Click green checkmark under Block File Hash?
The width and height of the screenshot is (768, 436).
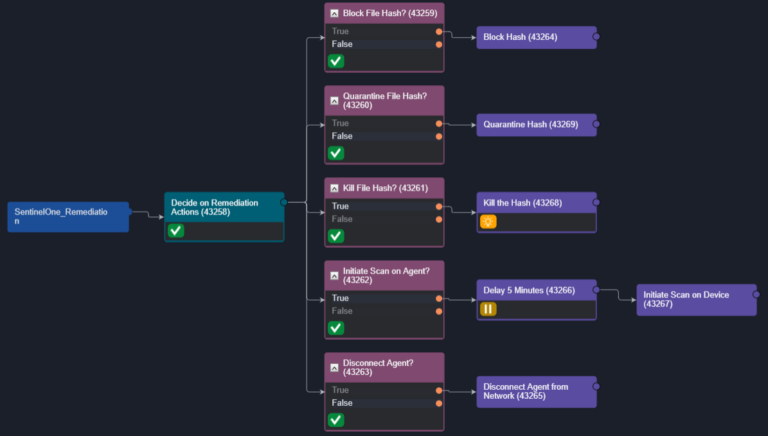point(336,61)
